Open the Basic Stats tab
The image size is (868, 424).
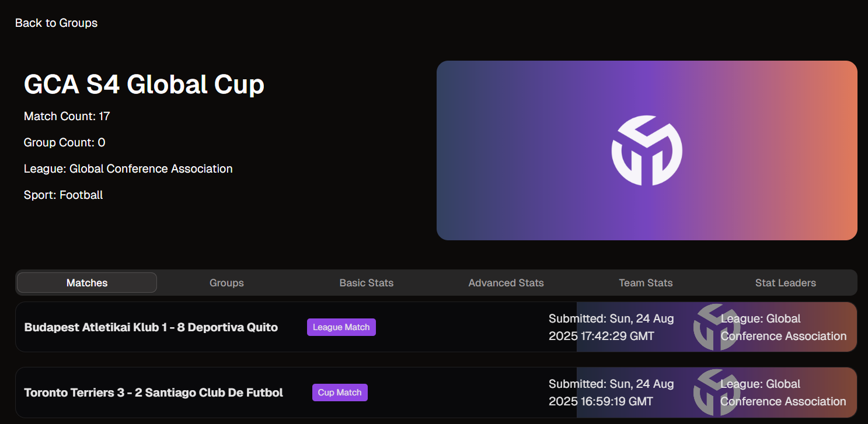point(366,283)
